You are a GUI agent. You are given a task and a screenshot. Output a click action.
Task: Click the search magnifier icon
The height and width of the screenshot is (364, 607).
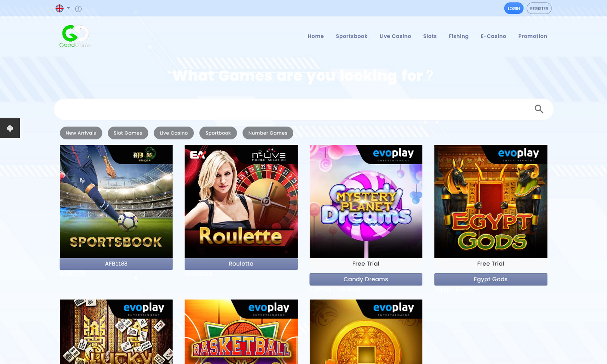point(539,109)
